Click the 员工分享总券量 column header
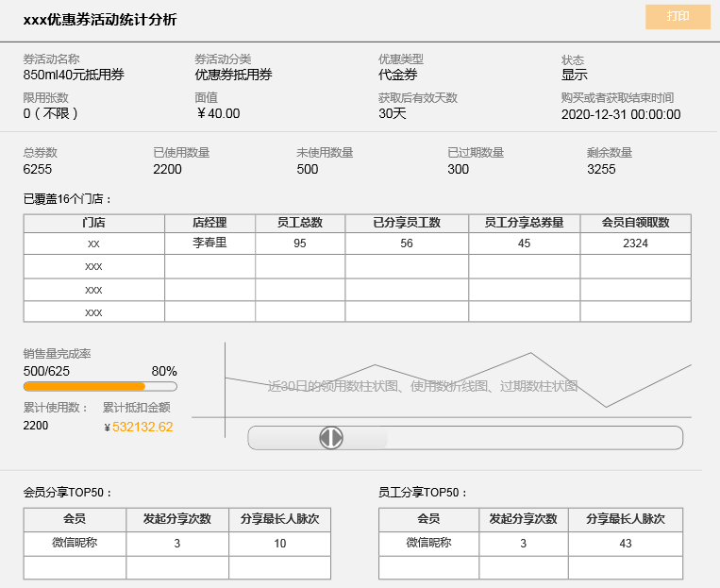The width and height of the screenshot is (720, 588). point(524,223)
